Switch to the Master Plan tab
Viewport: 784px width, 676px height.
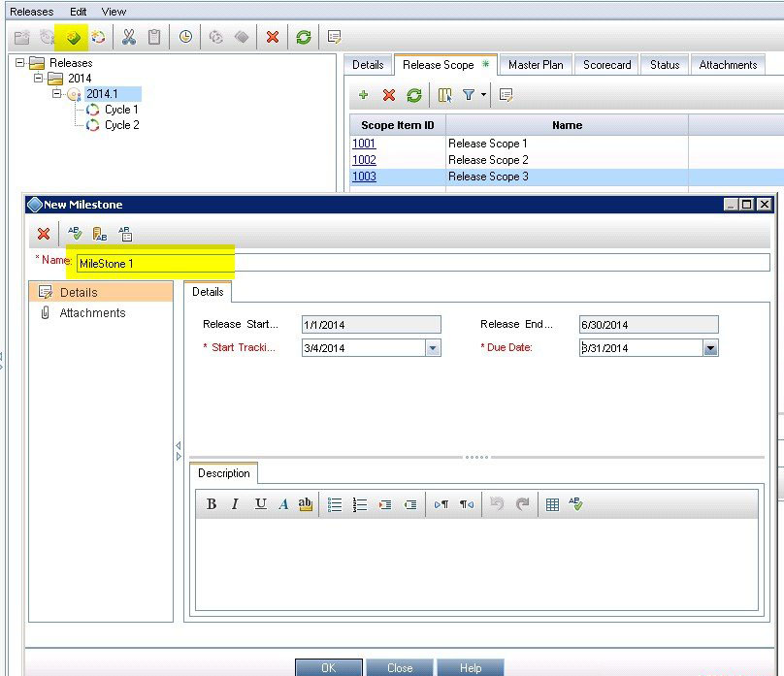pyautogui.click(x=536, y=65)
